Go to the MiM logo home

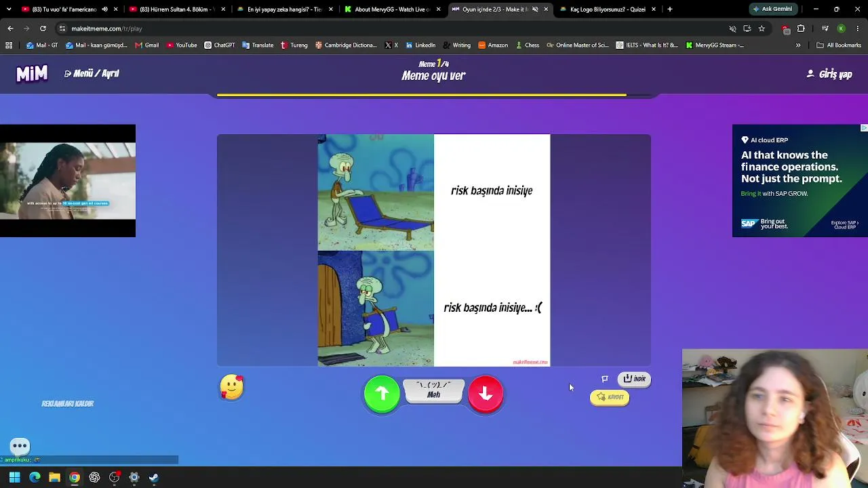(32, 73)
